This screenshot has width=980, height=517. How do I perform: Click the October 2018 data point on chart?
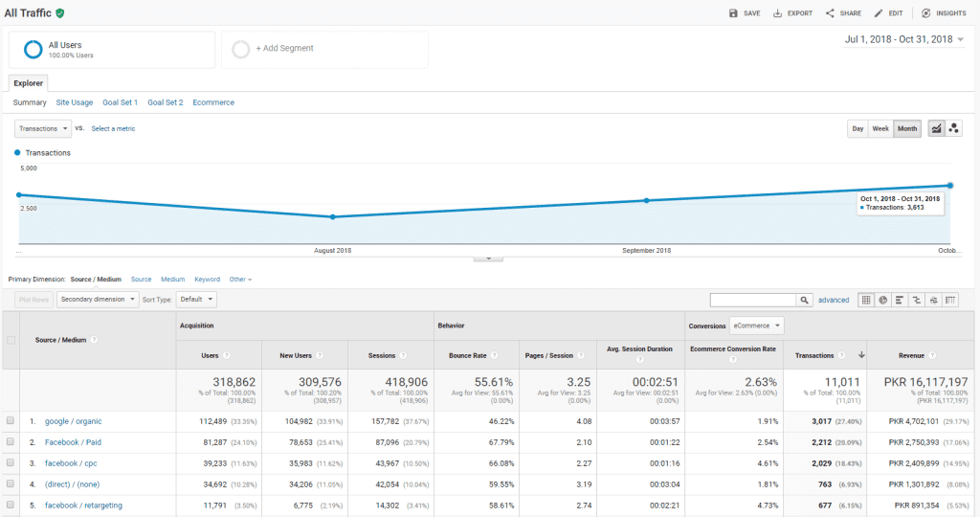click(x=950, y=186)
